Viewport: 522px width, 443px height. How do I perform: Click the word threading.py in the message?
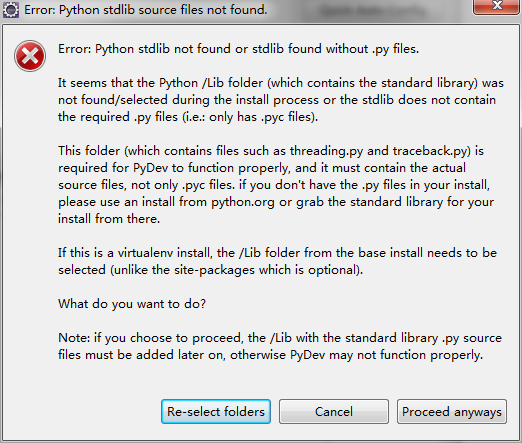(x=326, y=151)
